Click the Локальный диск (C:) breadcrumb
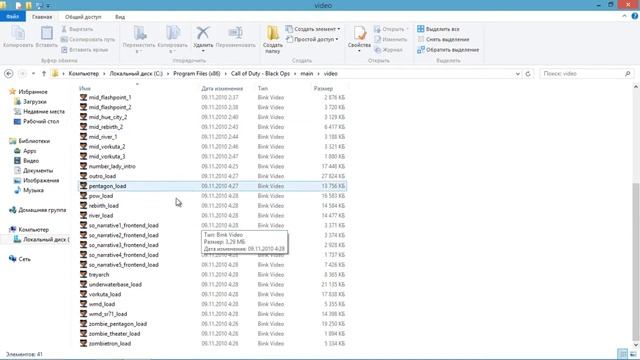640x360 pixels. click(136, 73)
